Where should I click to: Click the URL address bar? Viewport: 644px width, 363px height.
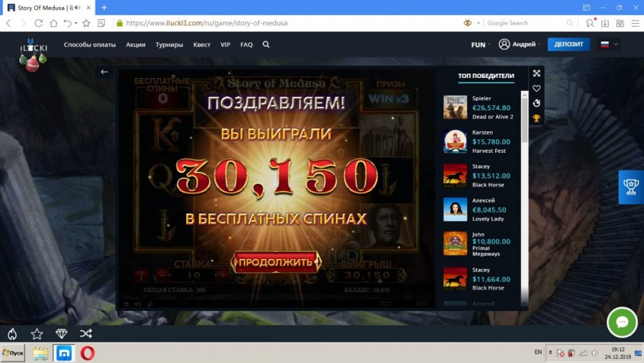[x=287, y=23]
